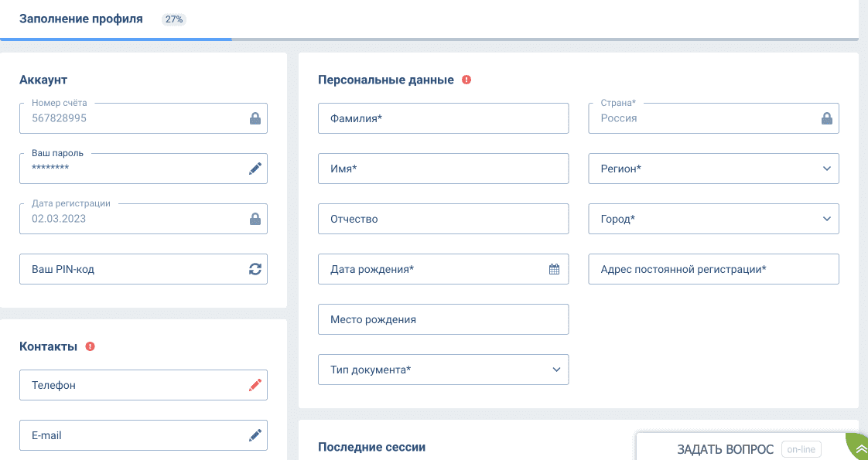868x460 pixels.
Task: Click the Контакты section heading
Action: click(48, 346)
